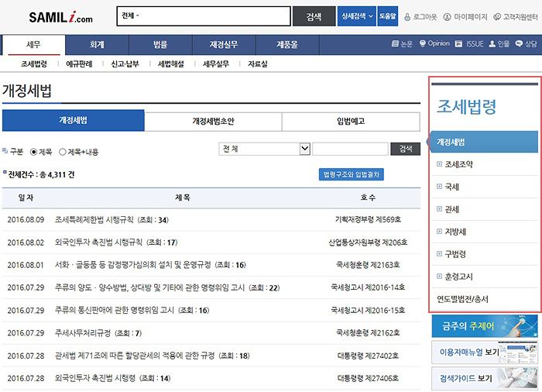Select the 제목 radio button
Viewport: 542px width, 392px height.
[33, 152]
